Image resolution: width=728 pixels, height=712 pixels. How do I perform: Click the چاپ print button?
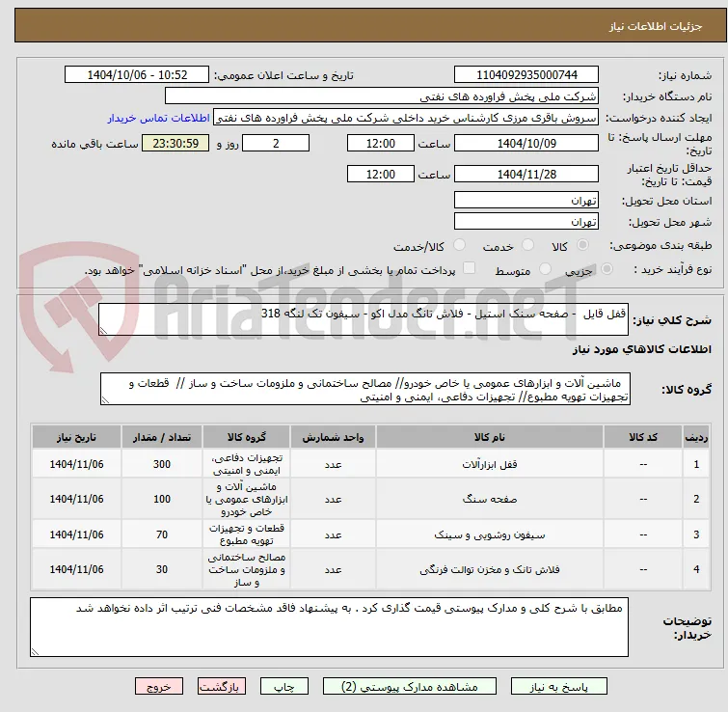(x=284, y=686)
